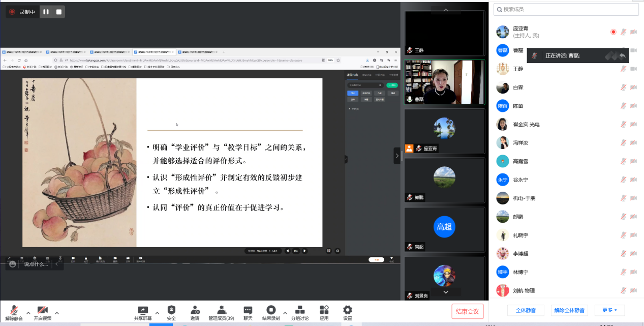
Task: Select member 冯祥汝 in participant list
Action: (566, 143)
